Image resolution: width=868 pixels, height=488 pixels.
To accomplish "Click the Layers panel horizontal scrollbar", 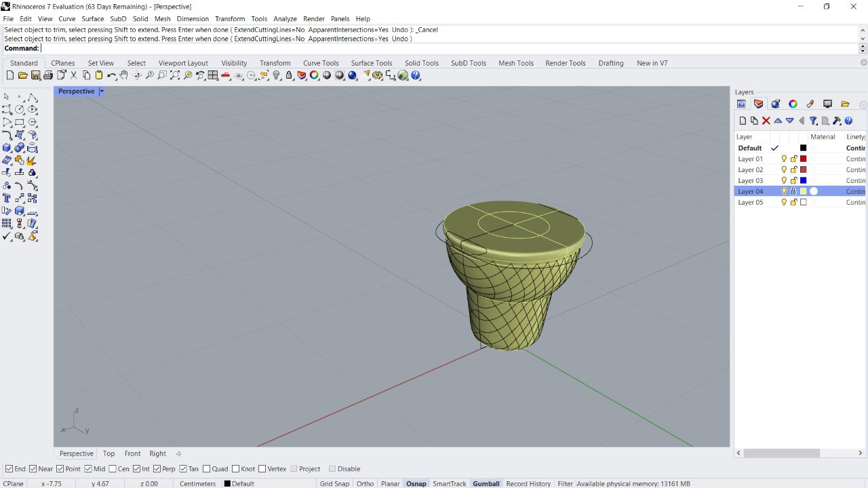I will [x=781, y=453].
